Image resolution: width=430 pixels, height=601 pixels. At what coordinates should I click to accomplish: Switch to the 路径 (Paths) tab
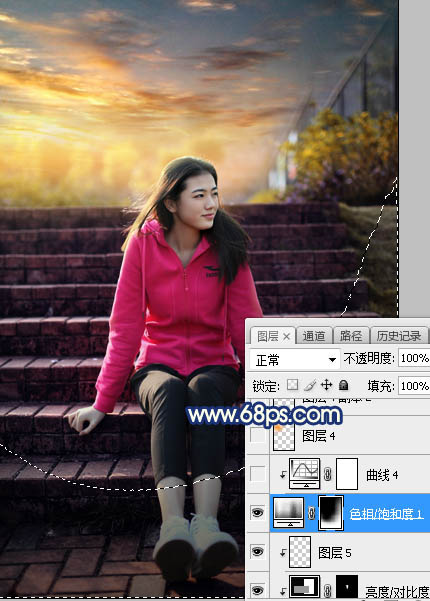[x=351, y=336]
